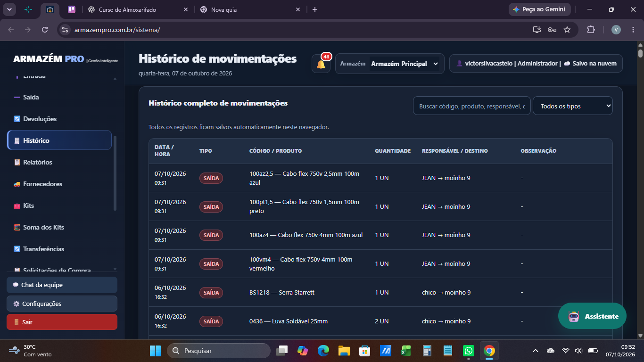Open the Windows Start menu
The height and width of the screenshot is (362, 644).
tap(155, 351)
